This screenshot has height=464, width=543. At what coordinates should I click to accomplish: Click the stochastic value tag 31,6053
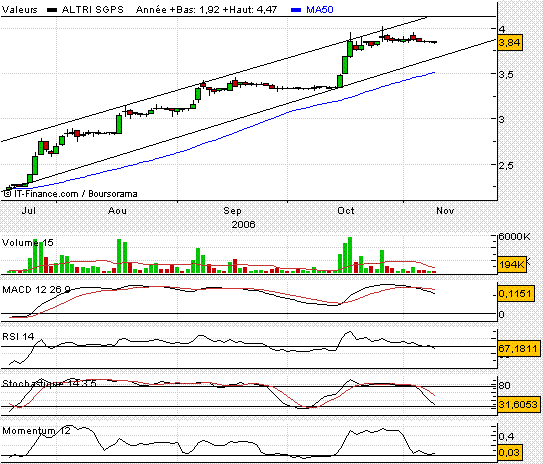[518, 404]
